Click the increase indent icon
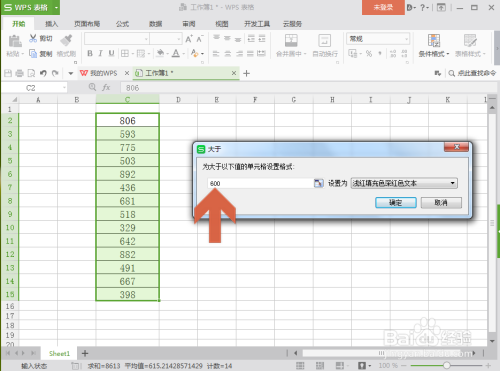 pos(262,39)
